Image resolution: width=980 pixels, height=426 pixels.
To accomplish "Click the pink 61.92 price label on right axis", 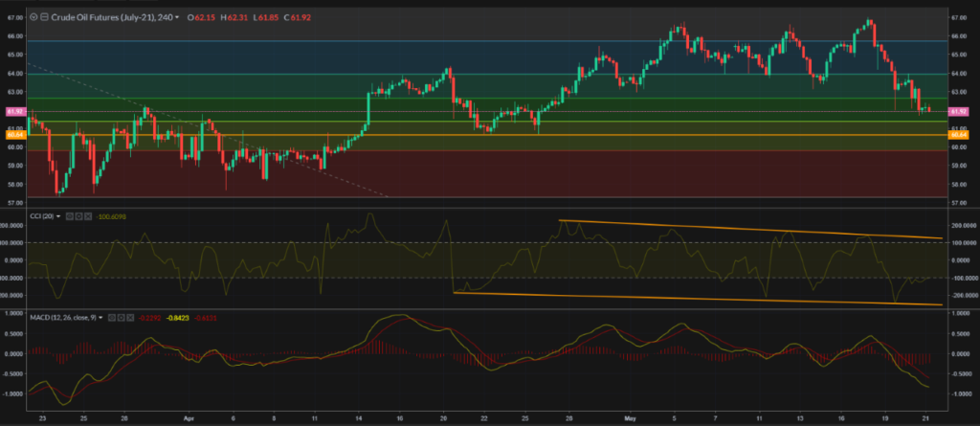I will 956,112.
